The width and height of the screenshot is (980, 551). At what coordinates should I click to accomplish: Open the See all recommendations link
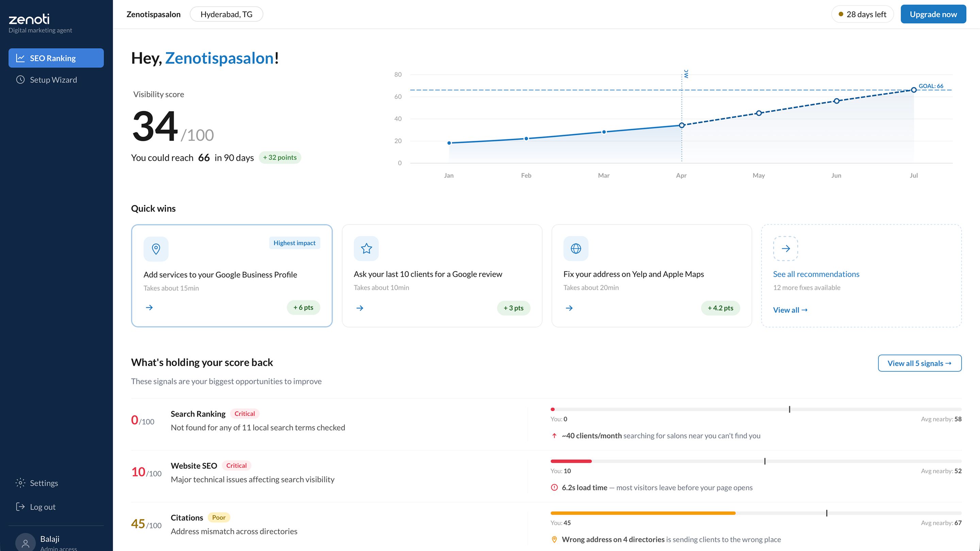[x=816, y=274]
